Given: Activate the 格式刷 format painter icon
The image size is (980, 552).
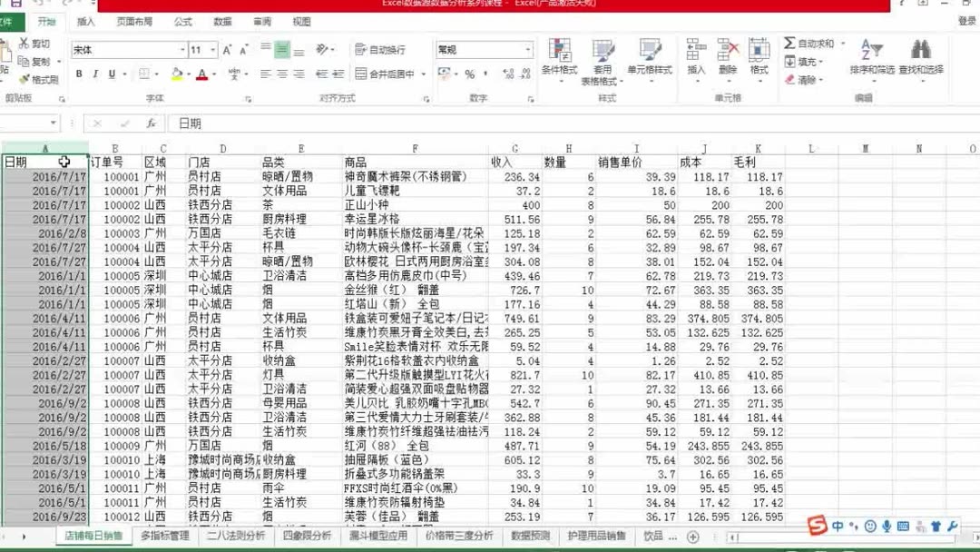Looking at the screenshot, I should [25, 77].
